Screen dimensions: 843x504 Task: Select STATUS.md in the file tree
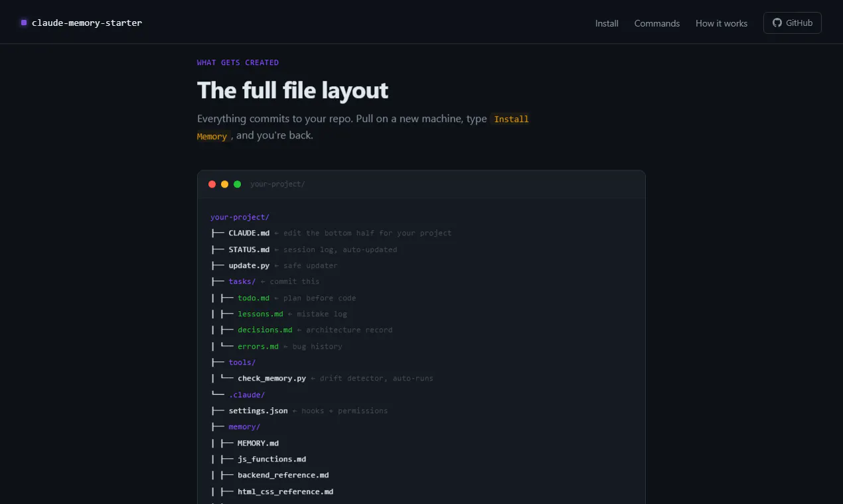click(249, 249)
